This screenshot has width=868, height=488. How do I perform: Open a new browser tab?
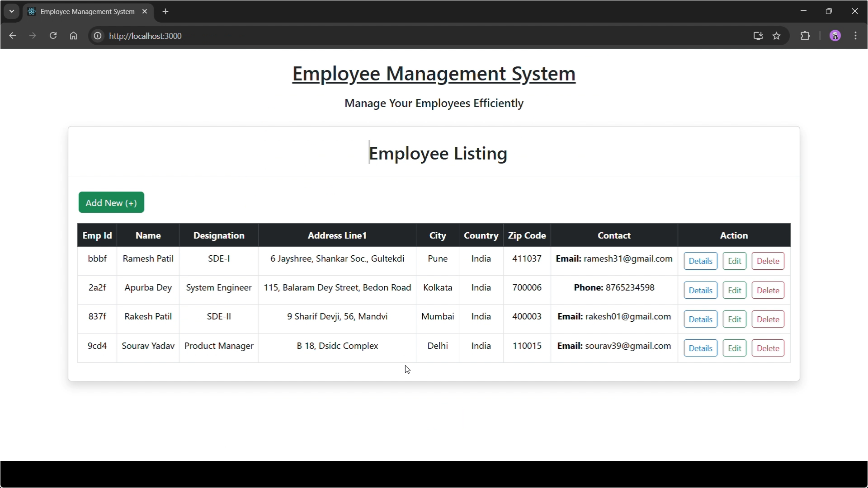click(165, 11)
